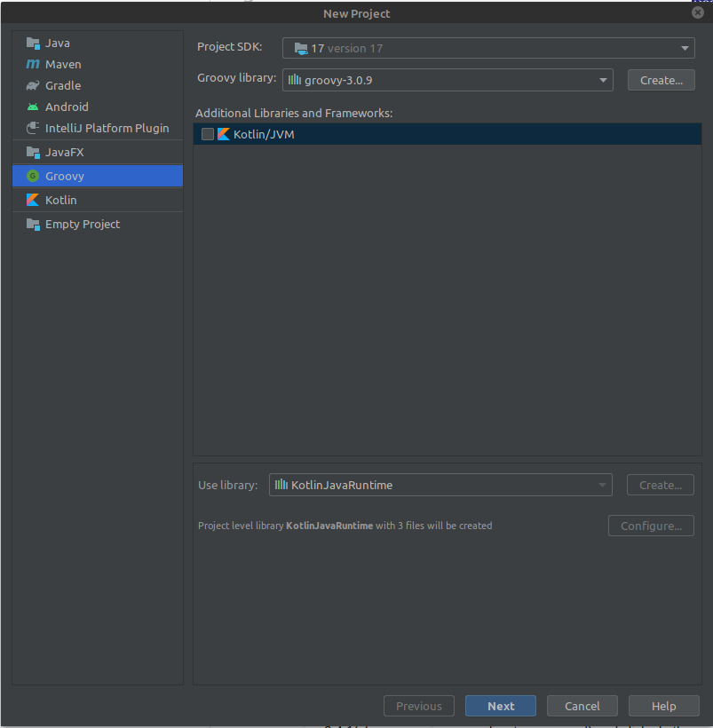Click the 'Additional Libraries and Frameworks:' label
The width and height of the screenshot is (713, 728).
pyautogui.click(x=294, y=114)
